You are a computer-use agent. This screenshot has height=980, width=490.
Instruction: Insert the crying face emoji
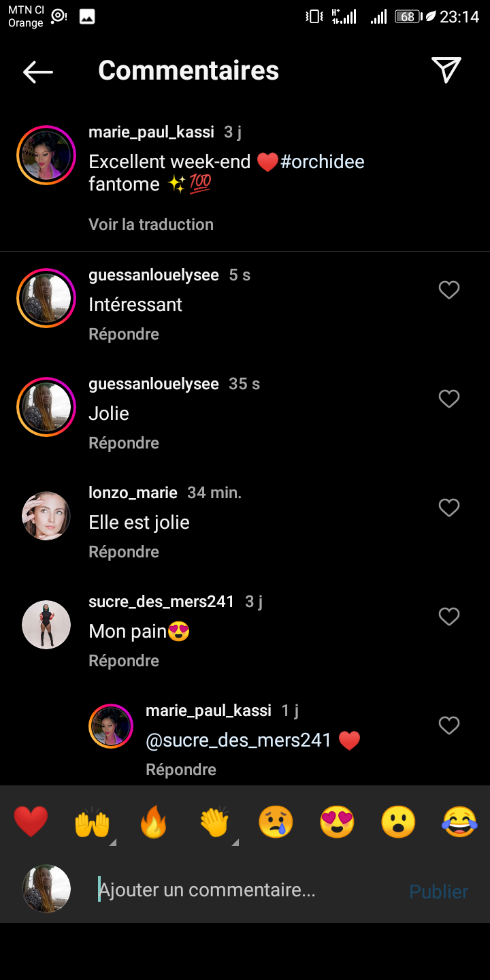click(276, 821)
